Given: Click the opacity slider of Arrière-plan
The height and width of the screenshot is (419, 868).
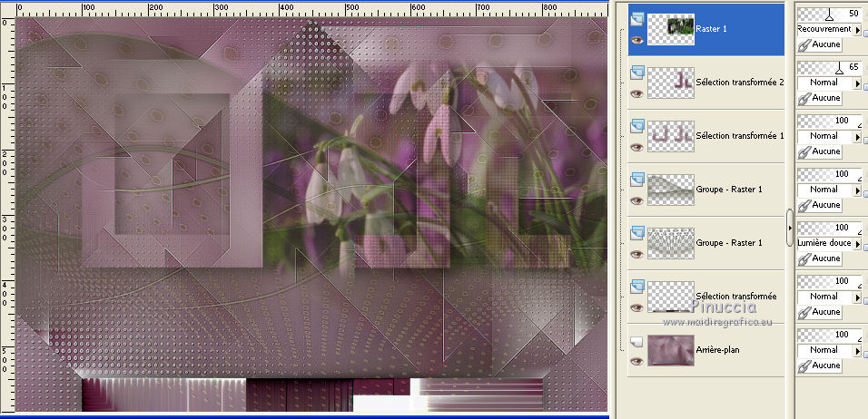Looking at the screenshot, I should tap(829, 335).
